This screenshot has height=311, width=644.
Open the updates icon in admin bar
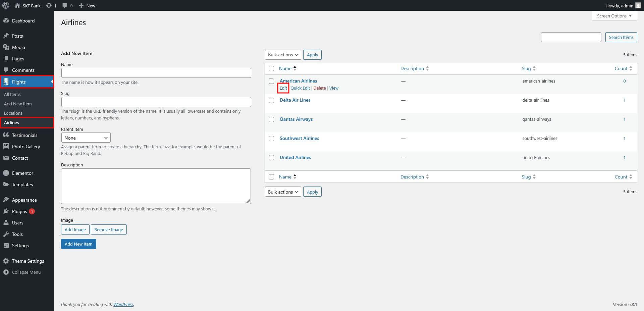coord(49,5)
